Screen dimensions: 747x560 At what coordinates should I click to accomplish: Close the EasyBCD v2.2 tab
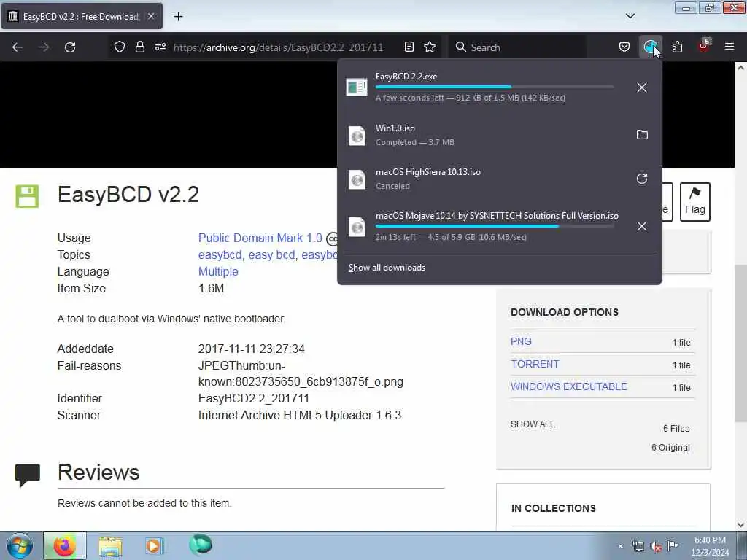click(150, 16)
